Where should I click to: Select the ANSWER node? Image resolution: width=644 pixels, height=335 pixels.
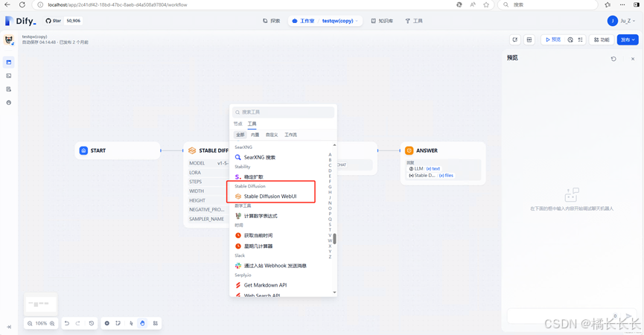pyautogui.click(x=443, y=163)
